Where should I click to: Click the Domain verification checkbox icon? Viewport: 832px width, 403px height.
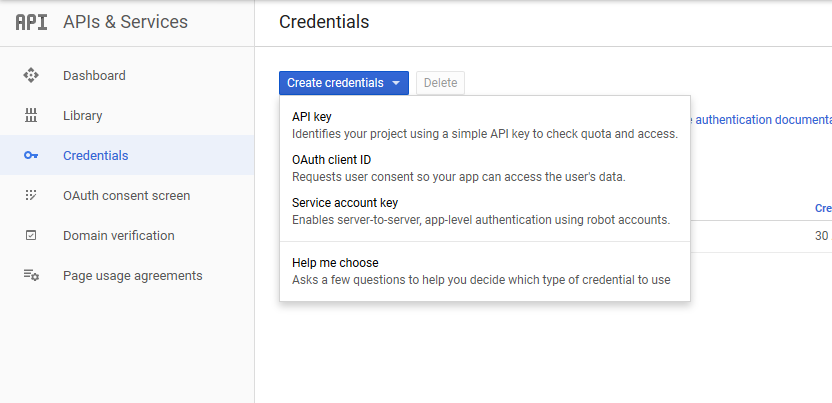31,235
